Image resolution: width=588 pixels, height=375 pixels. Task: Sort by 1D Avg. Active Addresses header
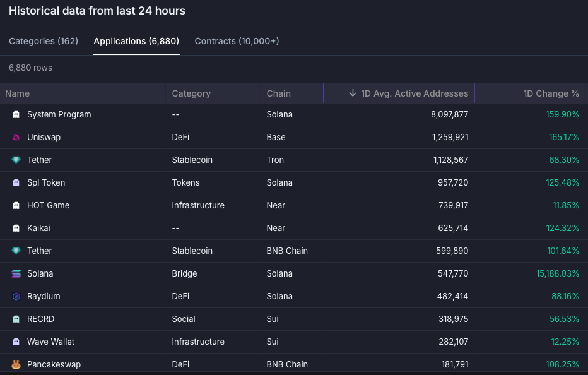coord(399,93)
